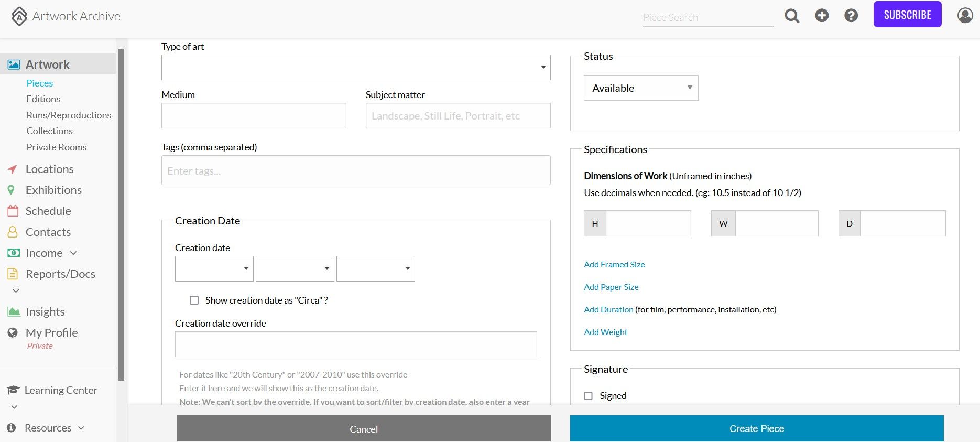Open the help question mark icon

(851, 16)
